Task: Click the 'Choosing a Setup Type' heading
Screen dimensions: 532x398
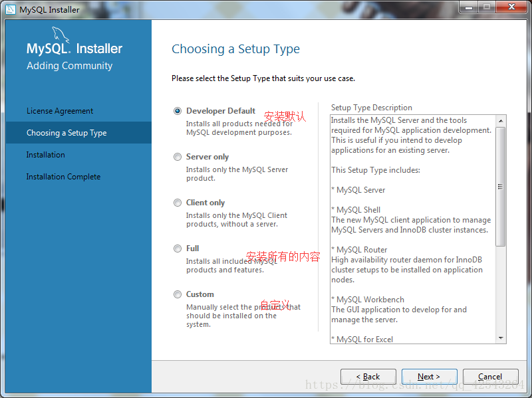Action: click(x=236, y=49)
